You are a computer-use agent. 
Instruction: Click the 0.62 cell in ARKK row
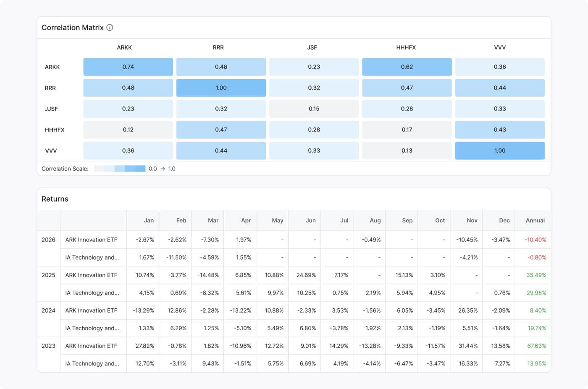407,67
